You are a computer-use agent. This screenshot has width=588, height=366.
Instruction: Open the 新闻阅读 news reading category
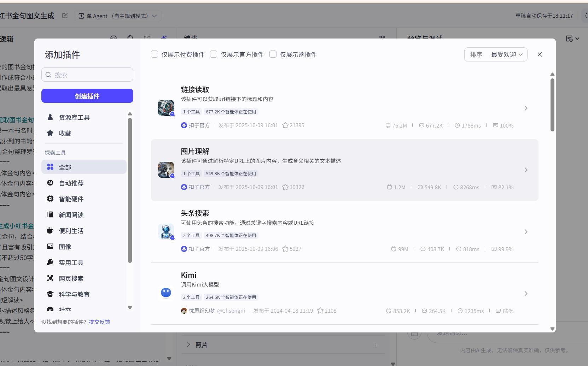point(71,214)
